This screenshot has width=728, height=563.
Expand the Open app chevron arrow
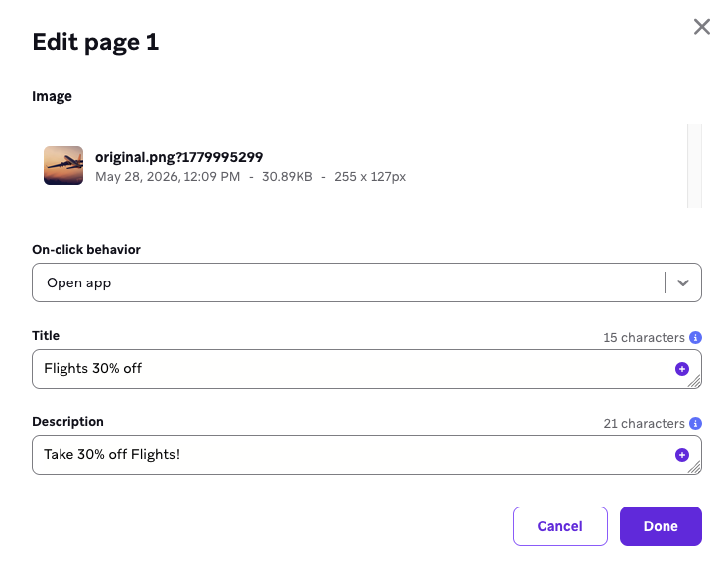[683, 282]
